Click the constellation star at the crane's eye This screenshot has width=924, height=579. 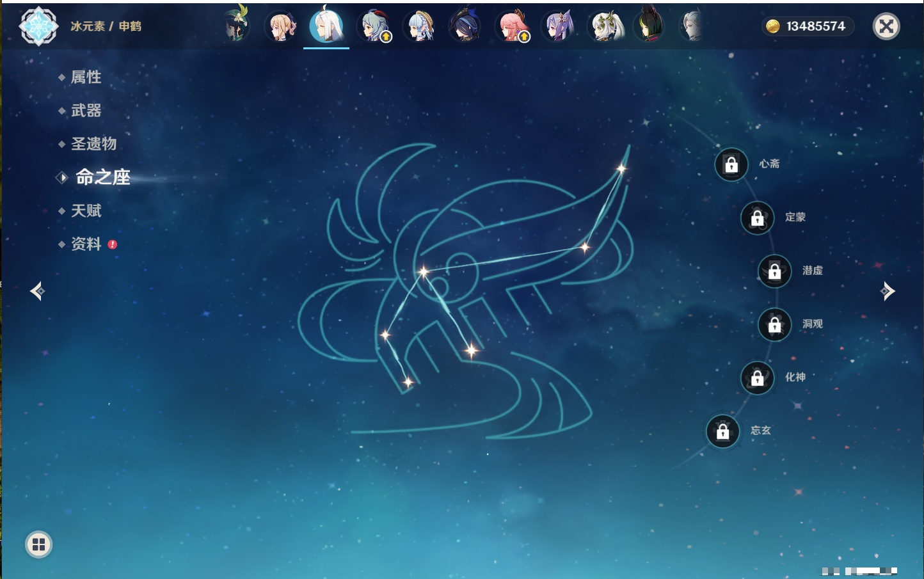423,272
